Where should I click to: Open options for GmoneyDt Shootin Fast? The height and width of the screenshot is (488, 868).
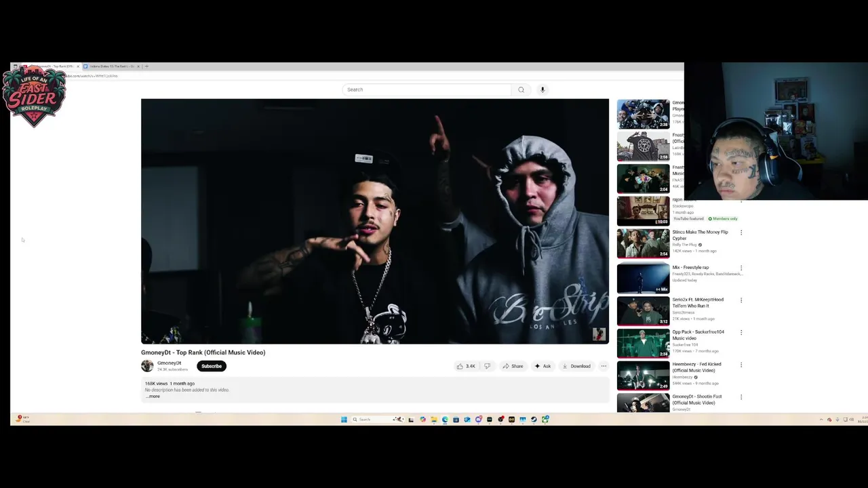coord(741,397)
